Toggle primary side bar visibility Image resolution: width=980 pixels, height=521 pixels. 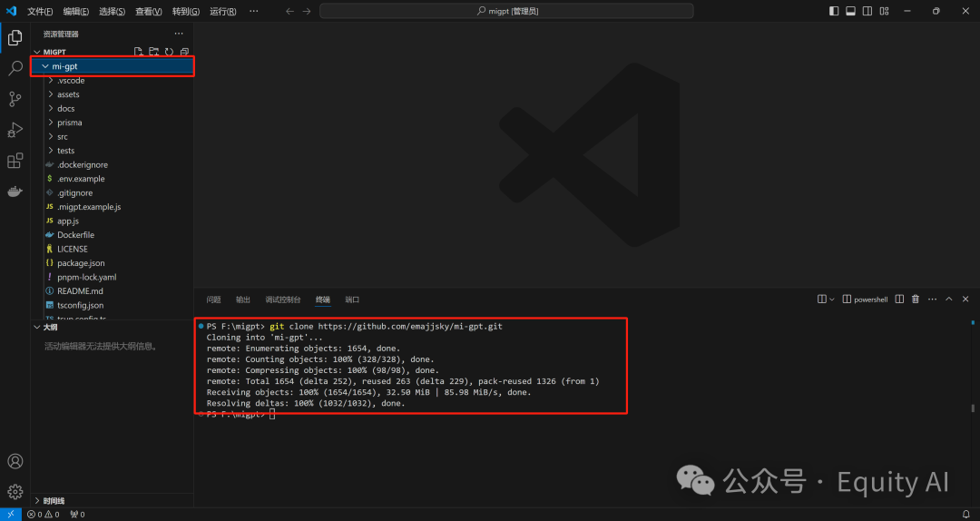[834, 11]
